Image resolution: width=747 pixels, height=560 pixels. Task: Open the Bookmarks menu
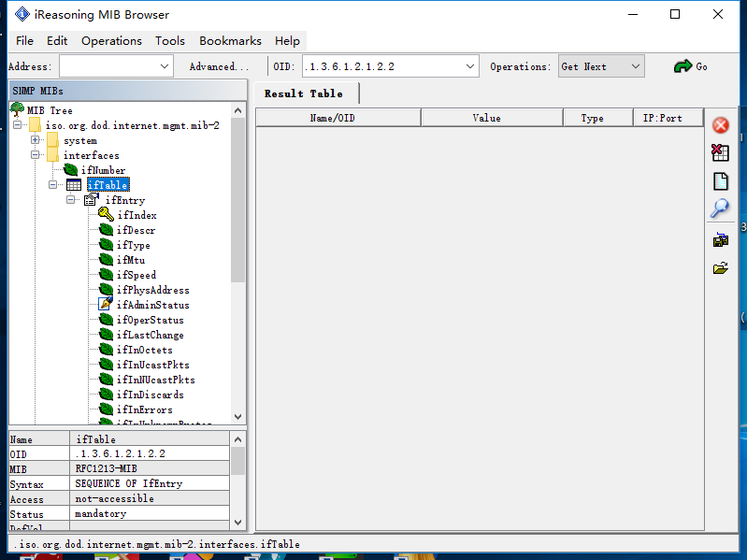(230, 41)
